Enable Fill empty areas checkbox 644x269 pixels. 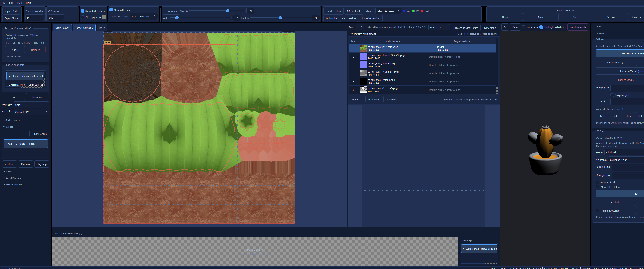pos(83,17)
